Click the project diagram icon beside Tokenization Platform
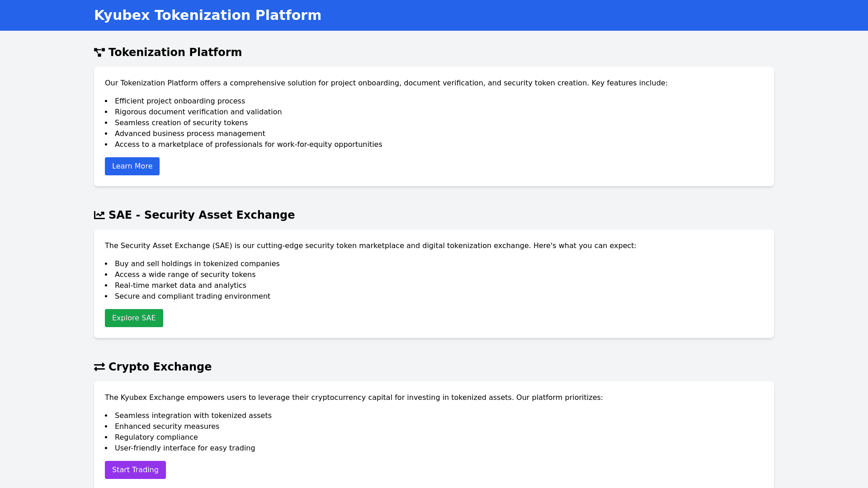 click(99, 52)
